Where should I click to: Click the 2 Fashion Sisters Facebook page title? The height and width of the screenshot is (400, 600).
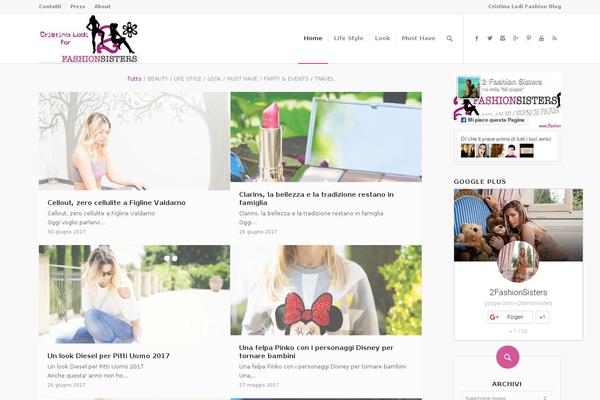pos(512,82)
